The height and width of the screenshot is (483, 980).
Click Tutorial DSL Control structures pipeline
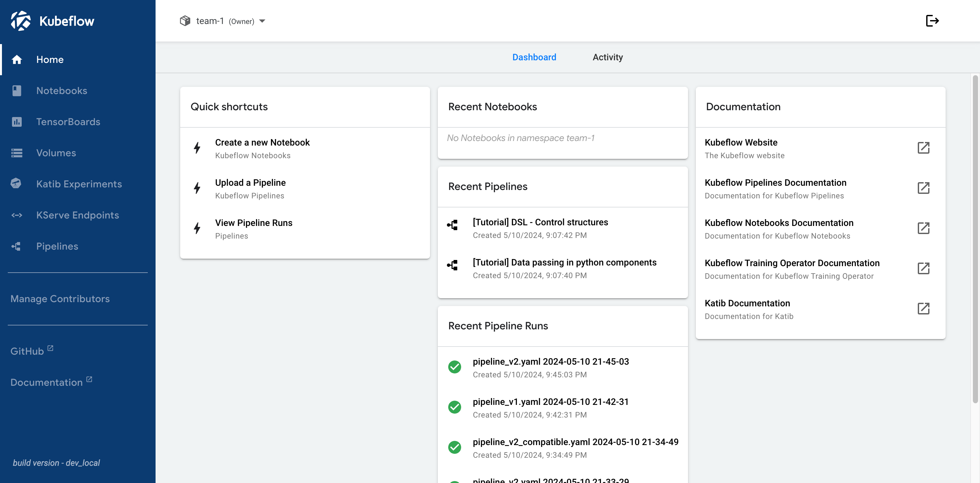[540, 222]
